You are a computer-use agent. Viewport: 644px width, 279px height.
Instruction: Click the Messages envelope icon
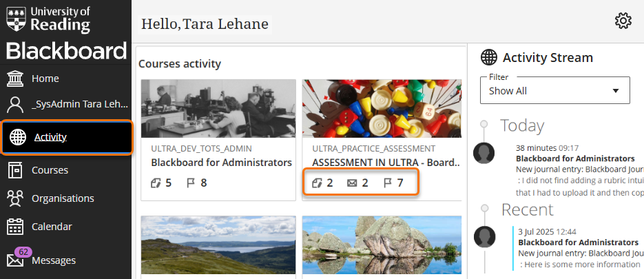15,261
